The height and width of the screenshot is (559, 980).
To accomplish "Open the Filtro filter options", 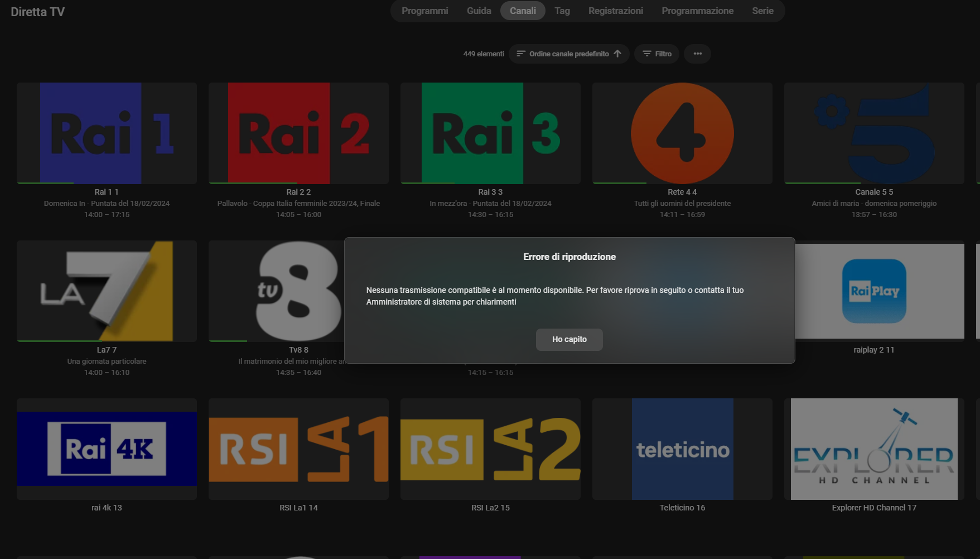I will tap(656, 54).
